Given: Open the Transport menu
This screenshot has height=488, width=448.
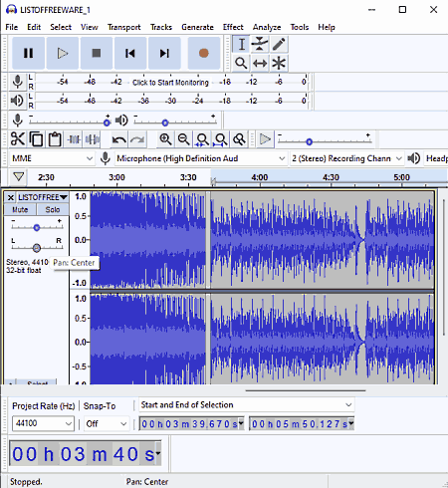Looking at the screenshot, I should click(123, 27).
